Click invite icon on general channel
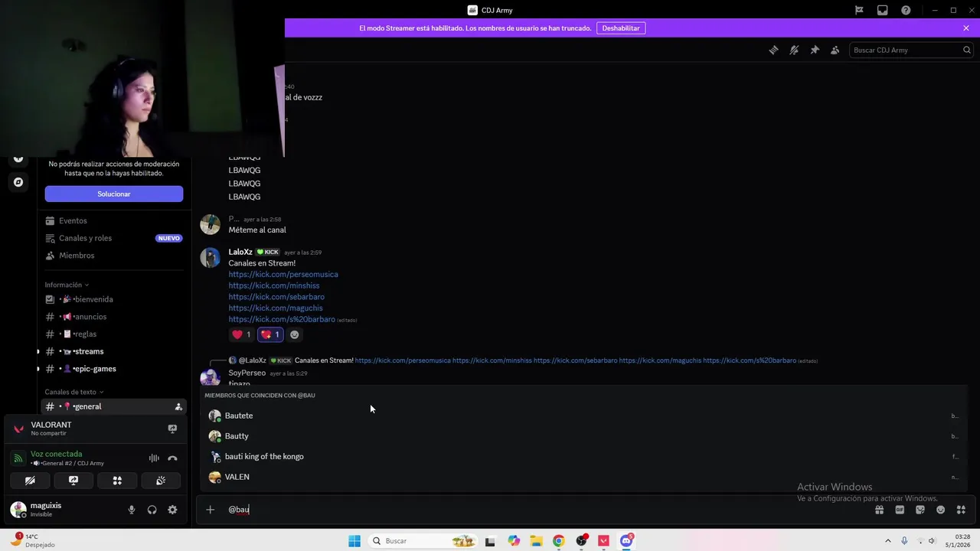This screenshot has height=551, width=980. pos(178,406)
